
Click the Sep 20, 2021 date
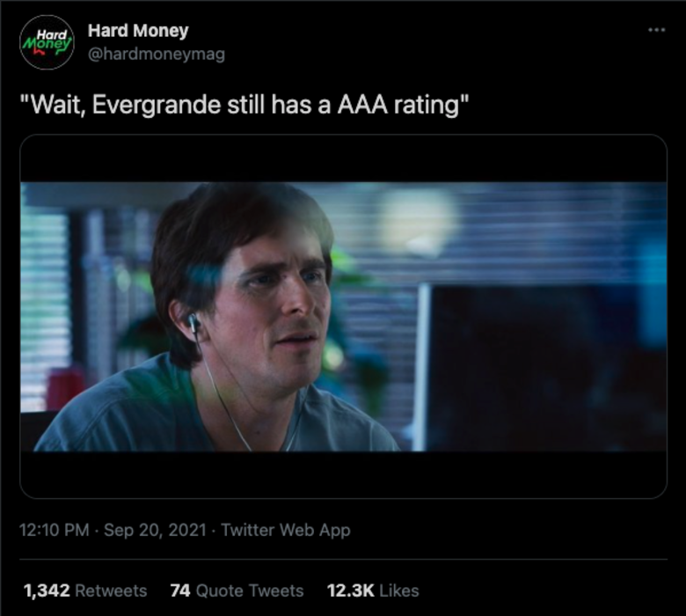(x=155, y=530)
